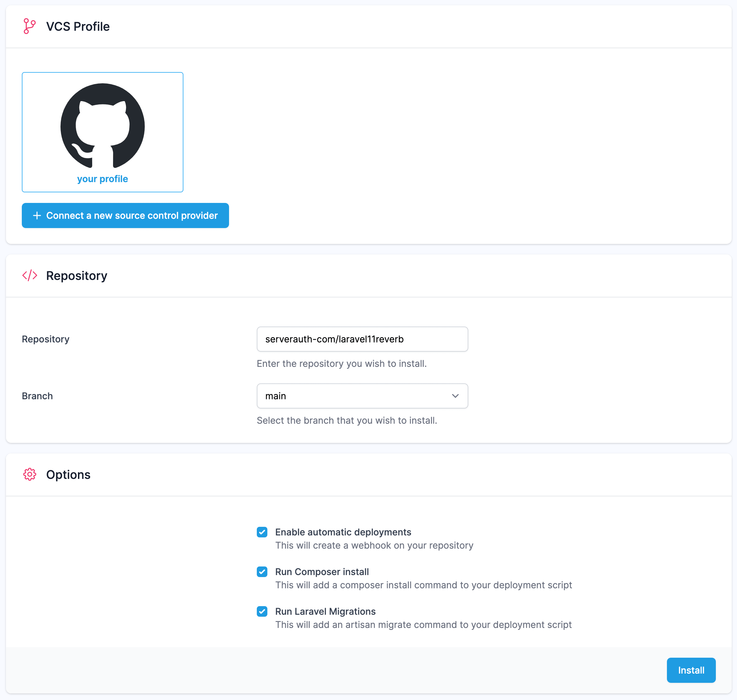Click the VCS Profile heading text
Image resolution: width=737 pixels, height=700 pixels.
(78, 26)
